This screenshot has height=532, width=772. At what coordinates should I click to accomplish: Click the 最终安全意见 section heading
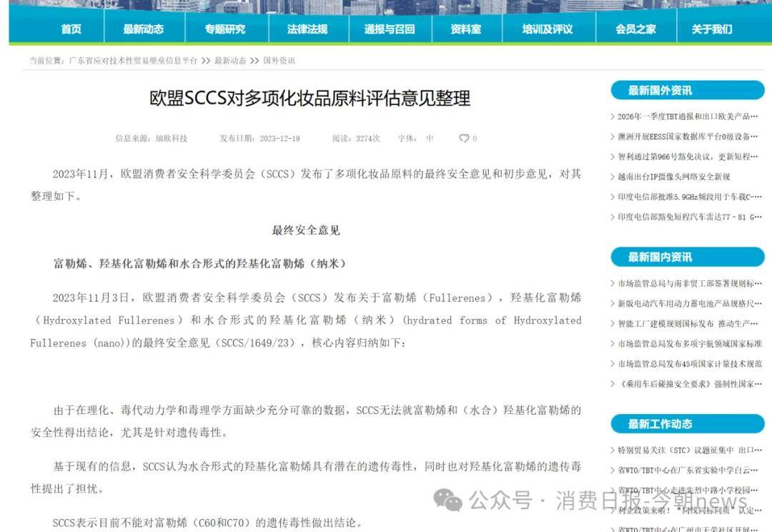[x=306, y=230]
